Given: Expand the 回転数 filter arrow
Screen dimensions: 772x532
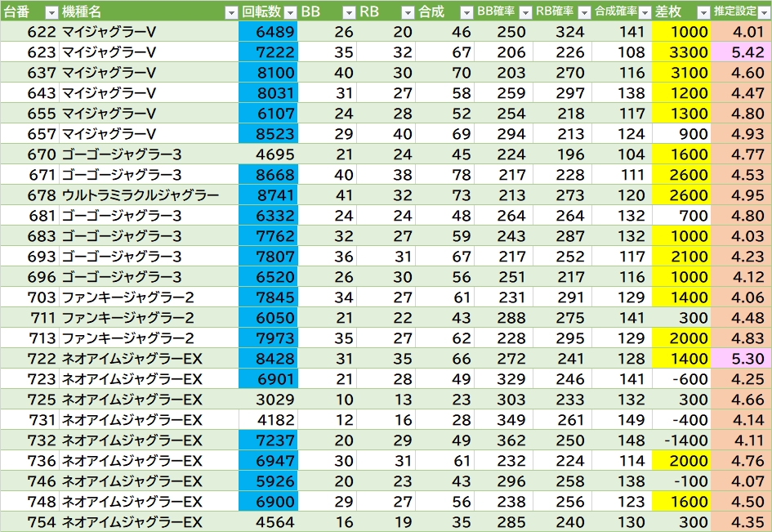Looking at the screenshot, I should tap(289, 12).
